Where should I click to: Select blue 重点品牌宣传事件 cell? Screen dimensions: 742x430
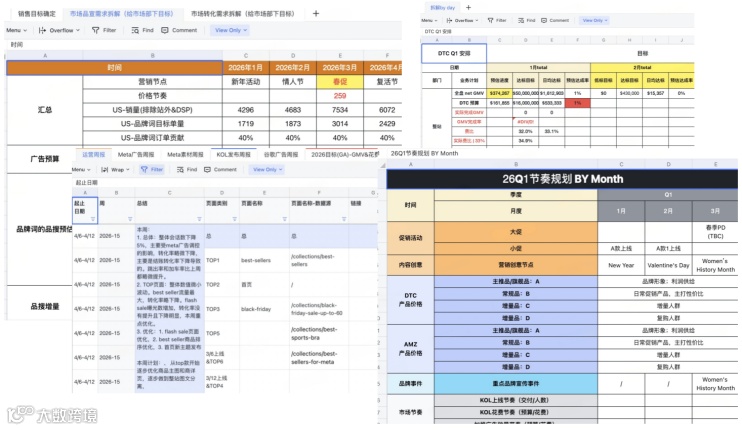pyautogui.click(x=515, y=384)
